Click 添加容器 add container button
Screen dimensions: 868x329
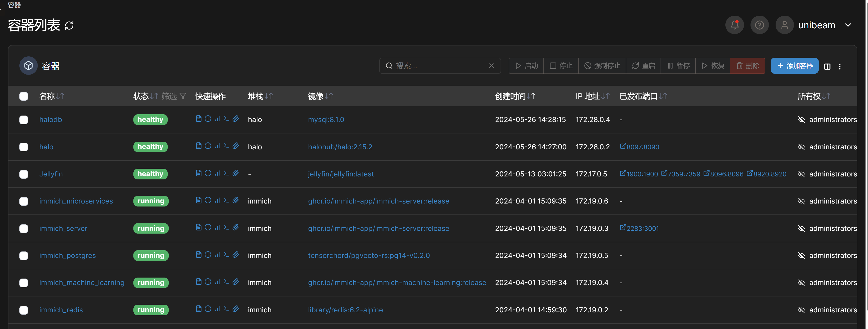point(794,66)
